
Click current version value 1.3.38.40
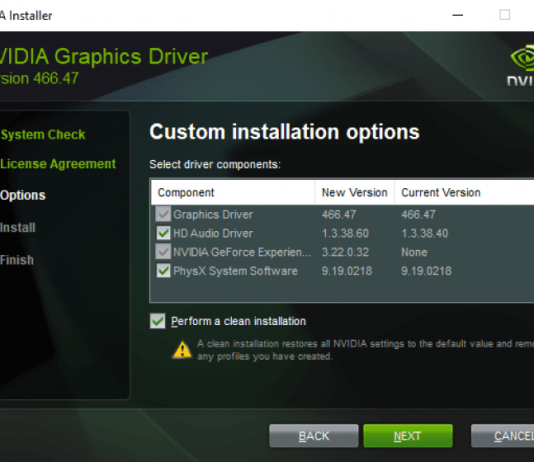pos(425,234)
